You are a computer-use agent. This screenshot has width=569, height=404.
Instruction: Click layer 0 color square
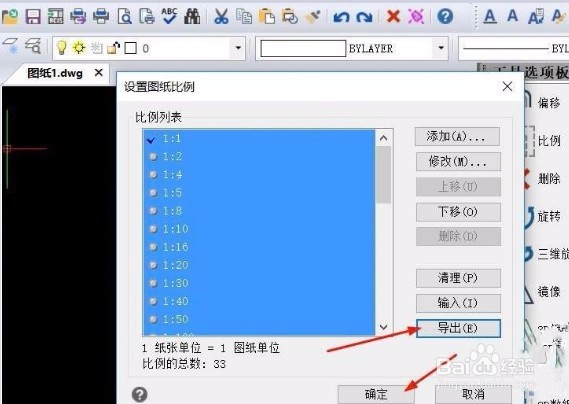pos(131,48)
